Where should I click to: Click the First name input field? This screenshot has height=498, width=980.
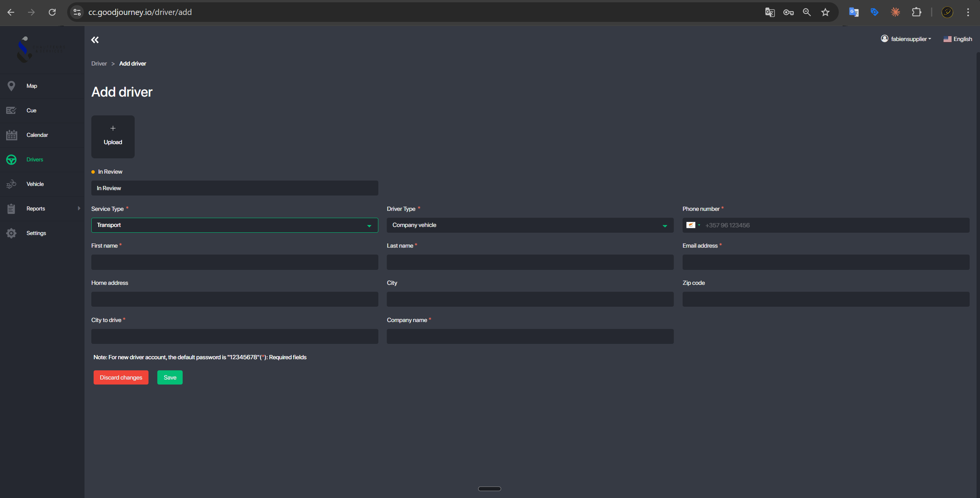point(234,262)
